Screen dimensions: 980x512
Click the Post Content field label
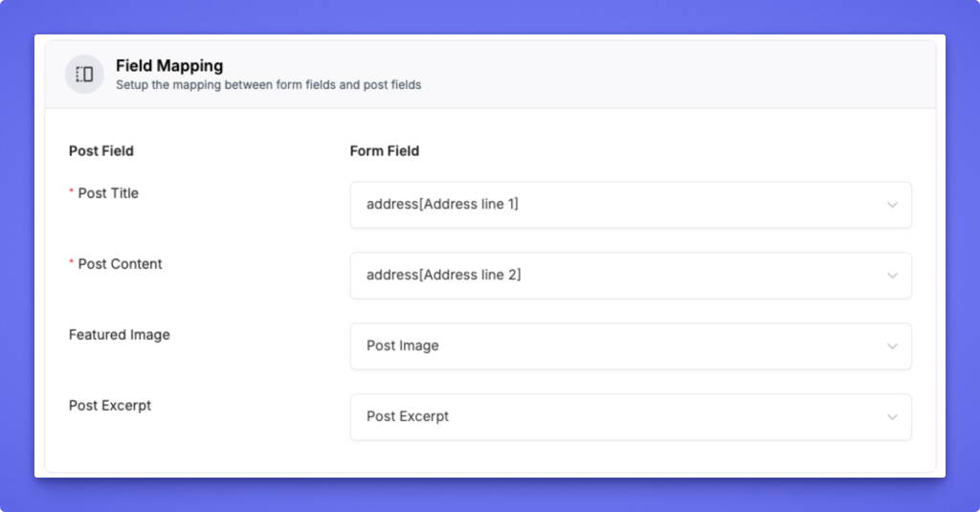tap(120, 264)
